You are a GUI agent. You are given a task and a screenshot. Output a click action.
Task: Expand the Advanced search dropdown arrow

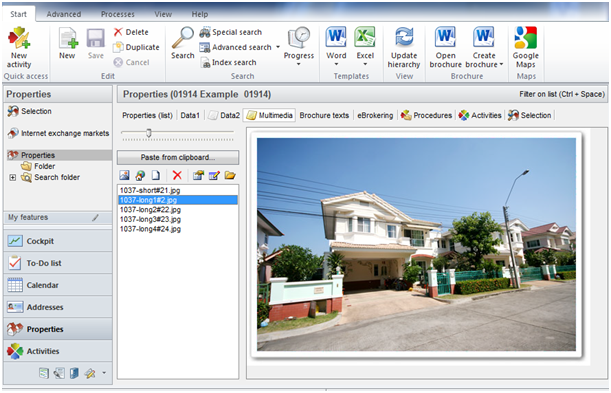278,47
